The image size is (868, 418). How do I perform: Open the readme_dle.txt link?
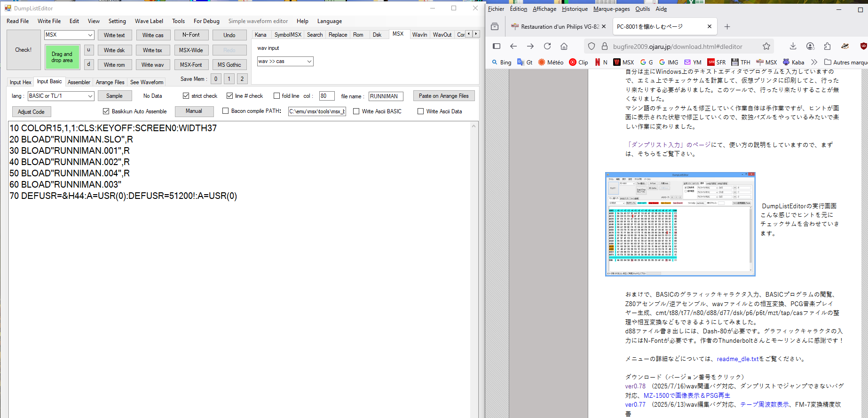click(737, 359)
